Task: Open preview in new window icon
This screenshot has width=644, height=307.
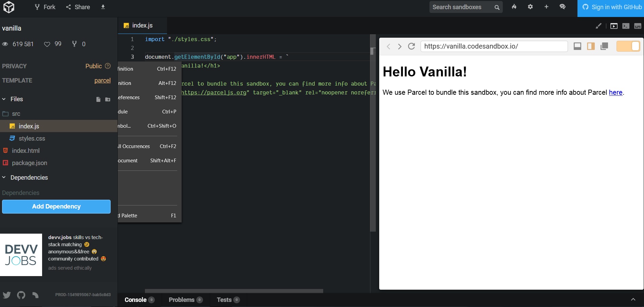Action: point(604,46)
